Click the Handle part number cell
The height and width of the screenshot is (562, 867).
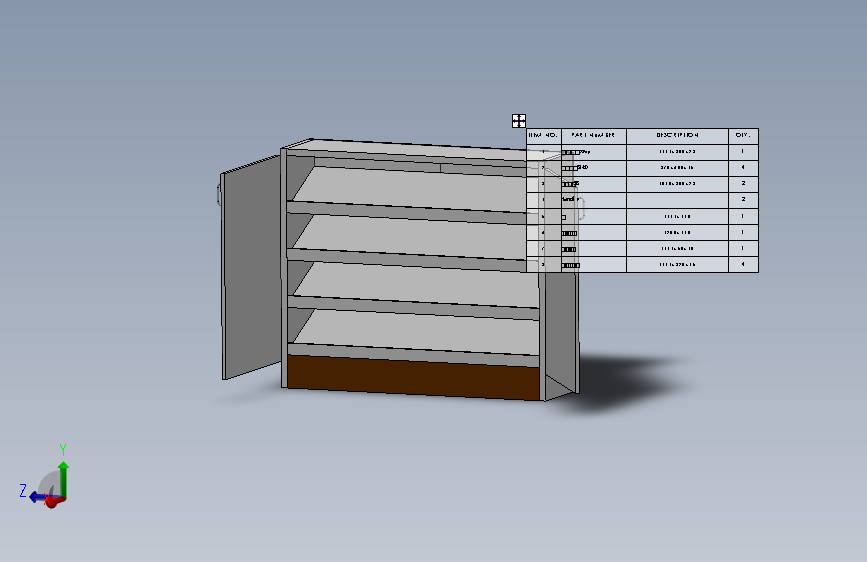pos(593,200)
